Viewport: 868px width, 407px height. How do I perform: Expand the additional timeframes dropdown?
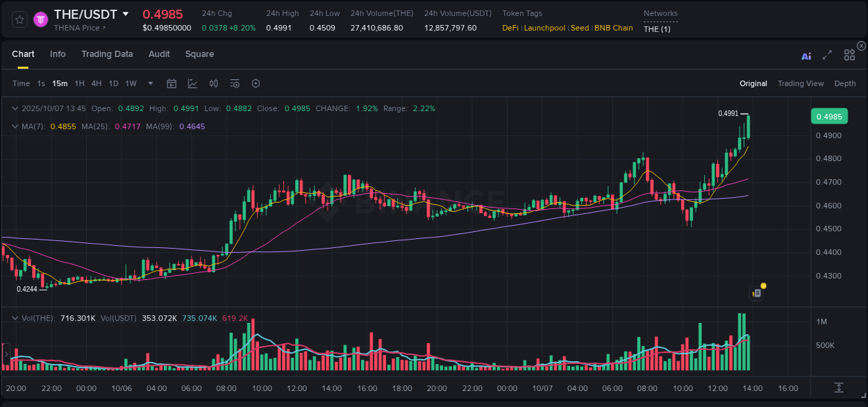pos(150,83)
